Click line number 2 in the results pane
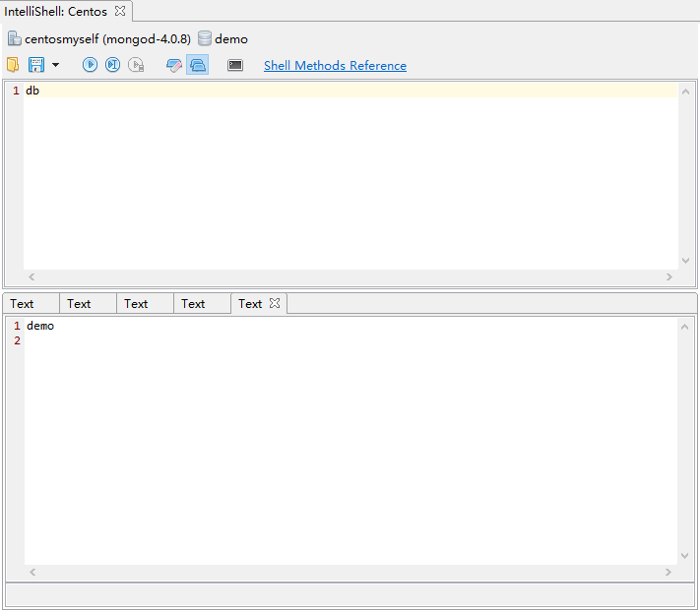700x612 pixels. pyautogui.click(x=17, y=340)
